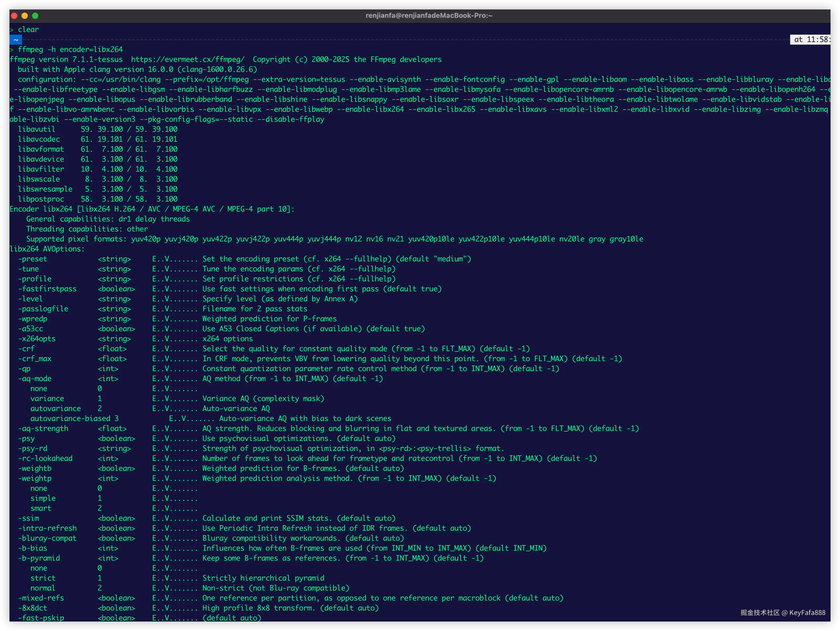Click the -crf option name
This screenshot has height=631, width=840.
[26, 348]
